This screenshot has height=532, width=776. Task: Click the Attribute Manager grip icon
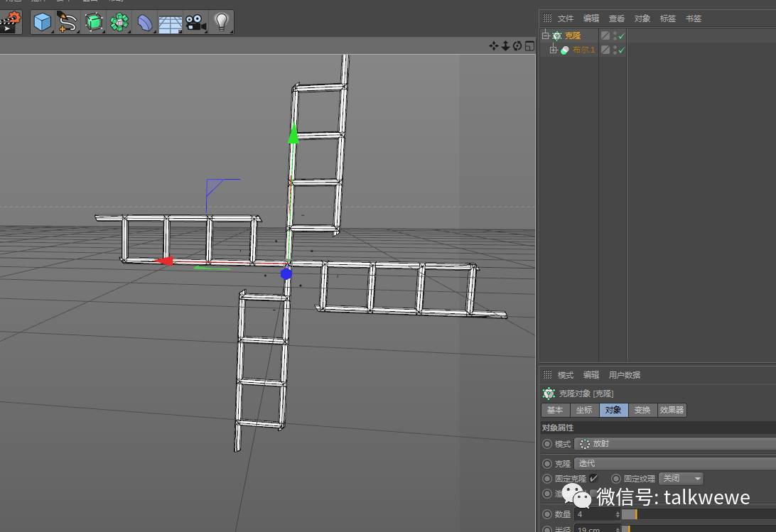pos(547,374)
